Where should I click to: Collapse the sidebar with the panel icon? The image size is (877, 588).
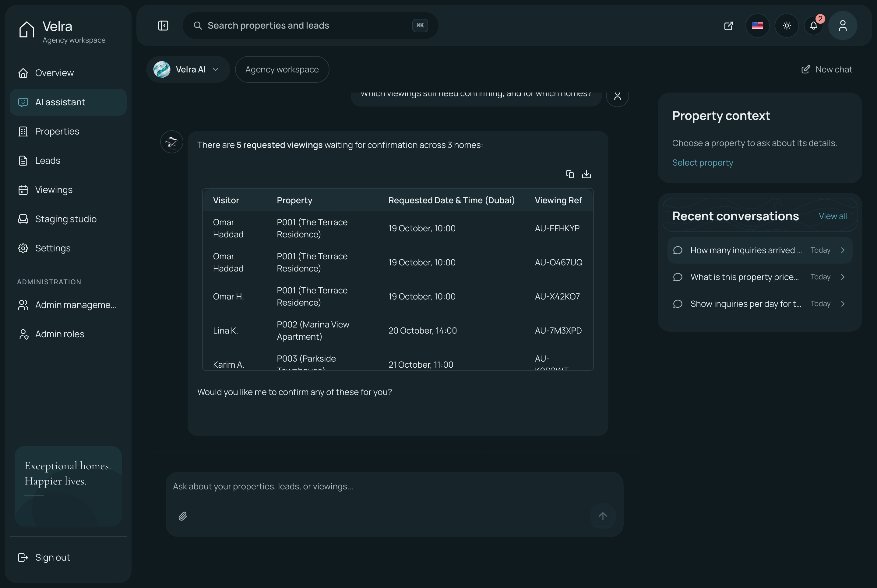click(163, 26)
